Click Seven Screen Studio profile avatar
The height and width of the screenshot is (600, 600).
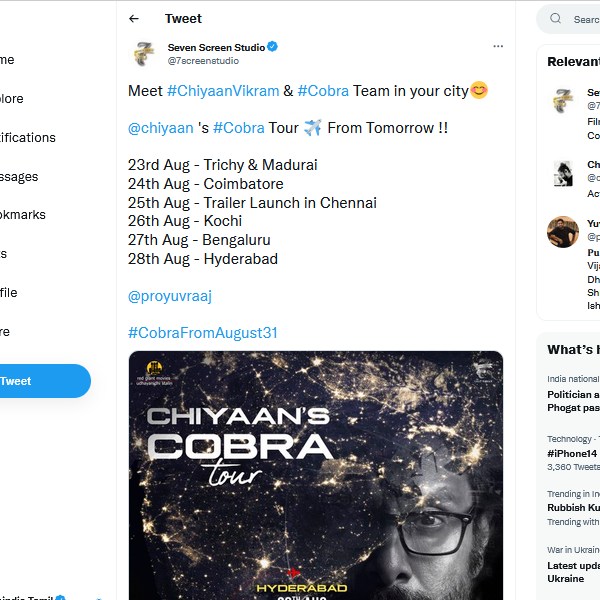(x=144, y=53)
